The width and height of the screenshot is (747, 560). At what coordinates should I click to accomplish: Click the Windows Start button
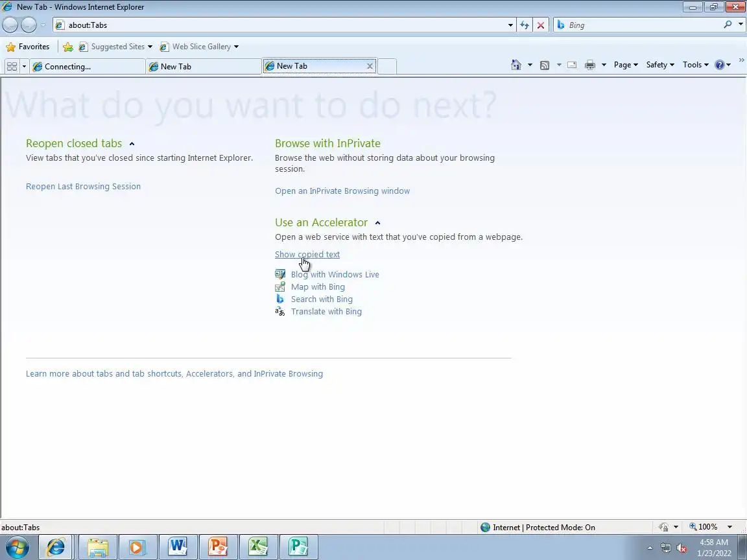tap(17, 548)
